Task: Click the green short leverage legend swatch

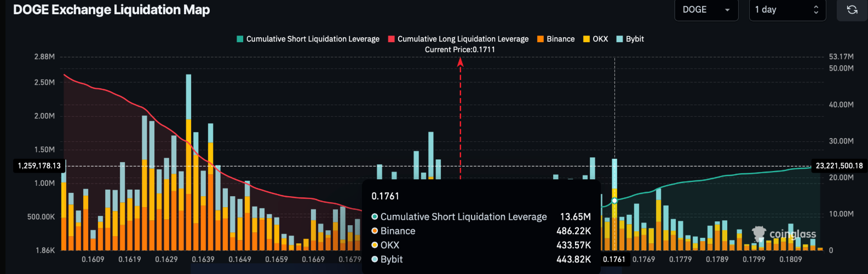Action: [240, 39]
